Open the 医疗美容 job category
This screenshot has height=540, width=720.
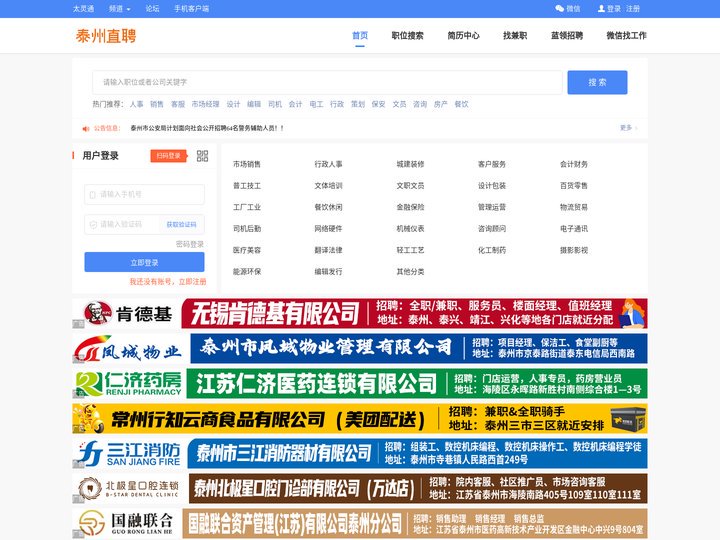[247, 250]
